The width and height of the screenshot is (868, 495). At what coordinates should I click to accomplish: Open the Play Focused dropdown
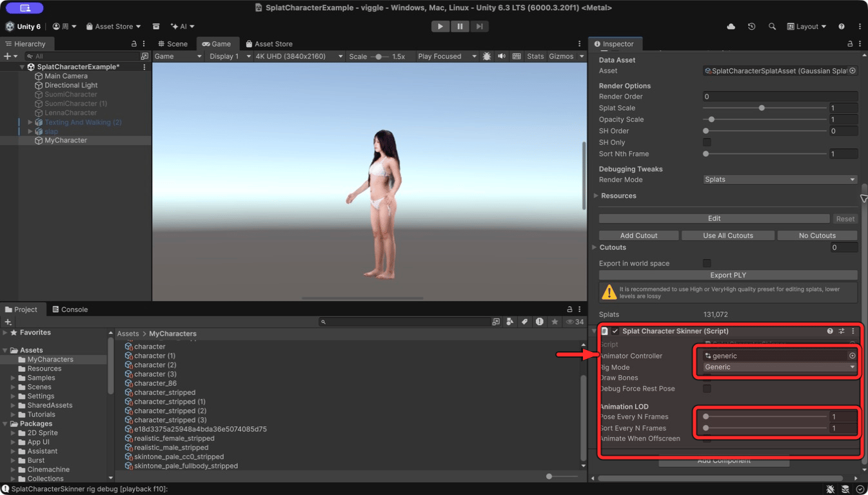click(x=447, y=56)
